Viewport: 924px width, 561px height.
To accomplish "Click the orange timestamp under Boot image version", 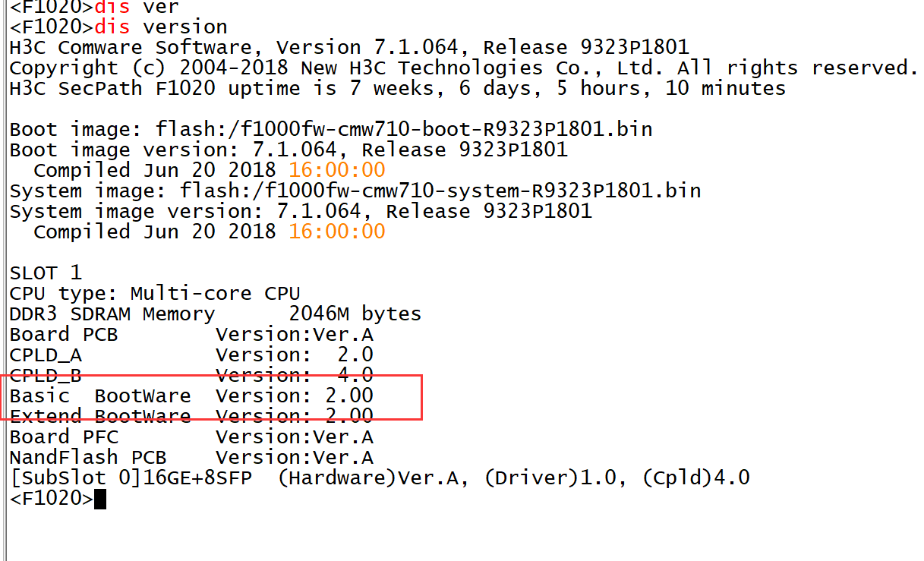I will (x=337, y=170).
